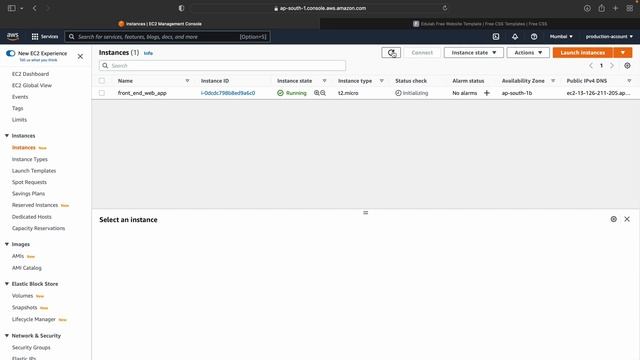Sort by Name column arrow
This screenshot has width=640, height=360.
coord(187,81)
